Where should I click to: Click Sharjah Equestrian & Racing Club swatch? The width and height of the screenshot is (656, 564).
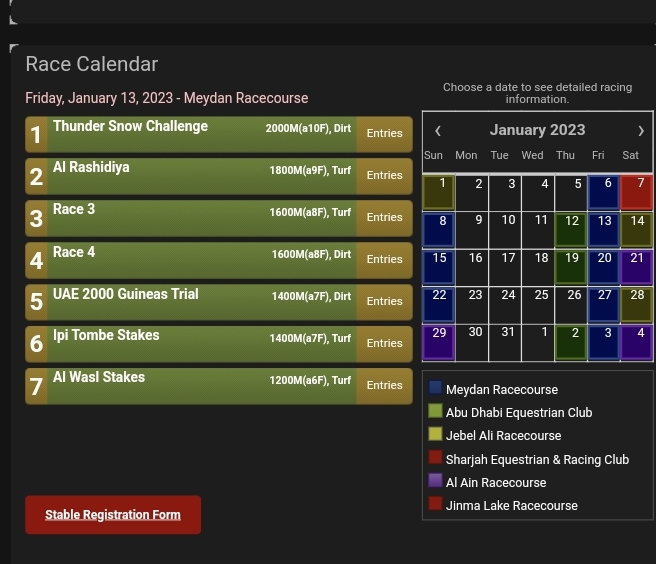click(435, 457)
